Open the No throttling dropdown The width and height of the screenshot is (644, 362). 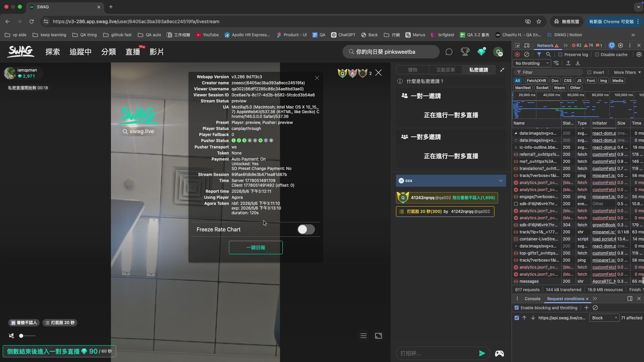[x=532, y=63]
